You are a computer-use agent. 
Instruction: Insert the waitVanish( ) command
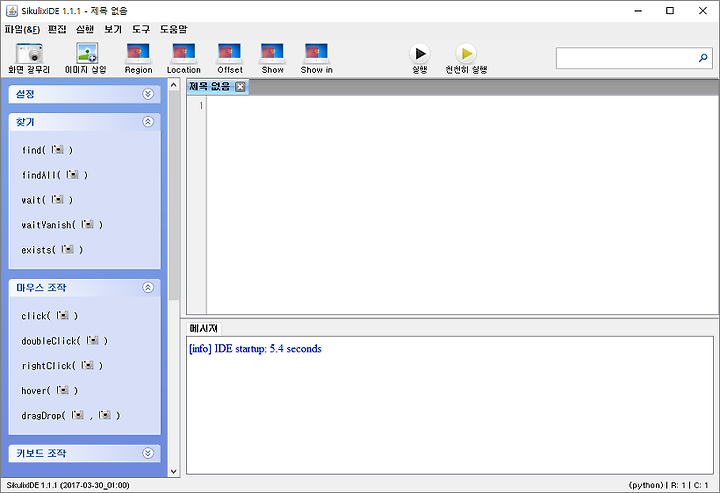tap(62, 225)
